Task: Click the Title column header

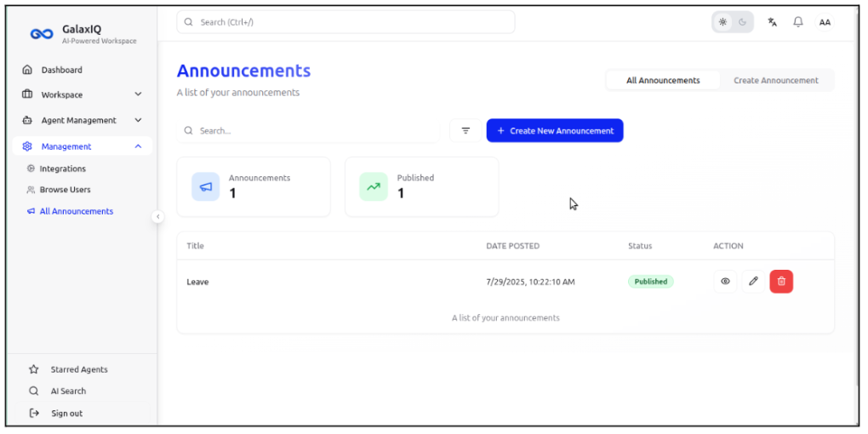Action: coord(196,246)
